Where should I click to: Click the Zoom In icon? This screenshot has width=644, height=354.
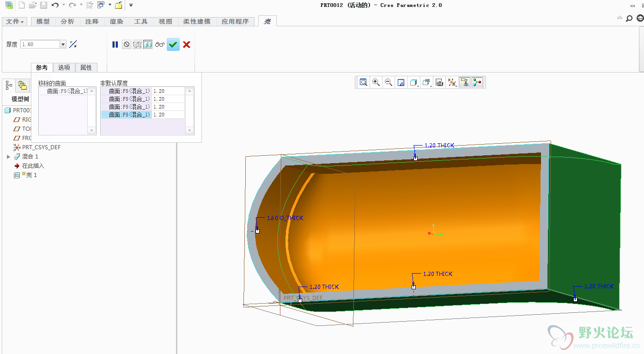[376, 82]
